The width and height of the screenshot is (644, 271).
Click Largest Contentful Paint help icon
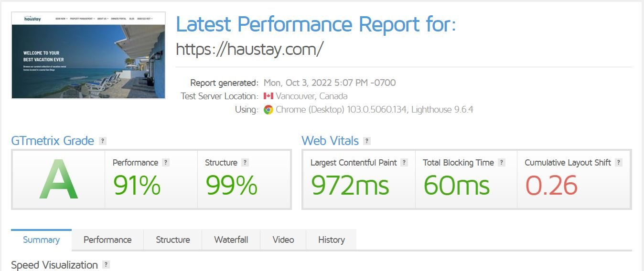(404, 163)
